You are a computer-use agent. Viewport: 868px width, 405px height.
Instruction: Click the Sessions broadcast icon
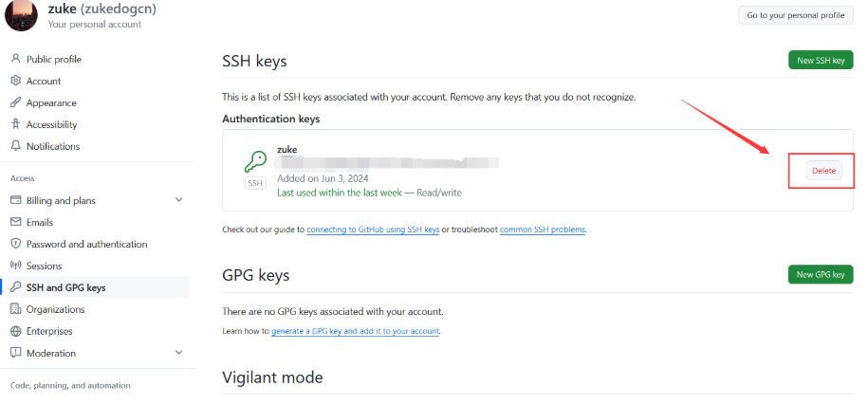pyautogui.click(x=15, y=266)
